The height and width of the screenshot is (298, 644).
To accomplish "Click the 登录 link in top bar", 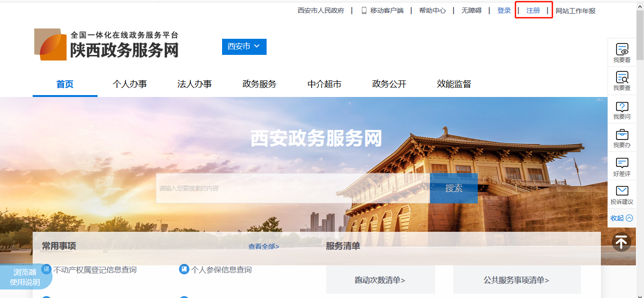I will click(x=504, y=10).
